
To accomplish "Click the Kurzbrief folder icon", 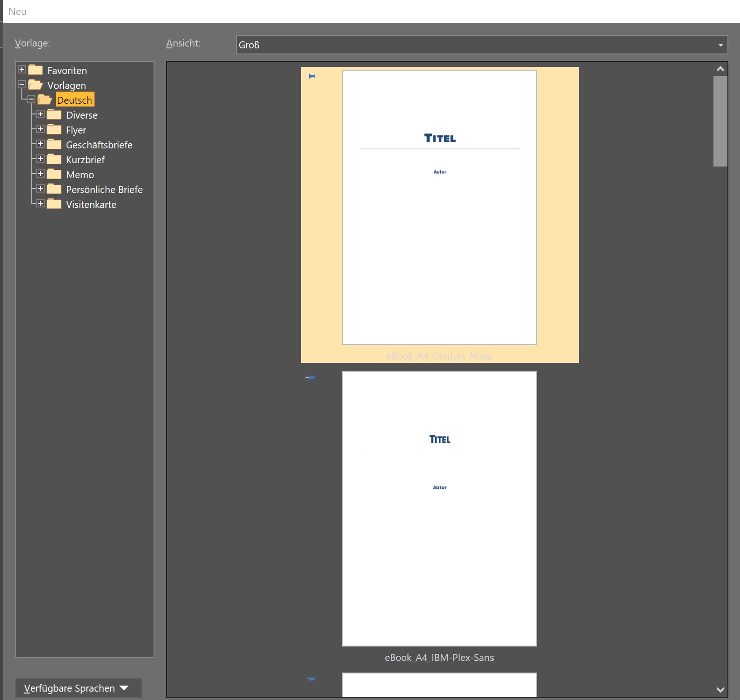I will point(54,159).
